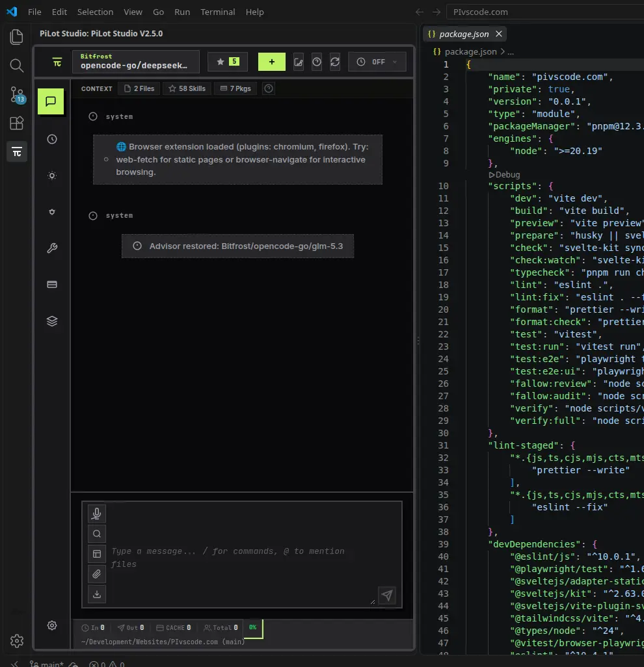This screenshot has width=644, height=667.
Task: Open the Terminal menu
Action: [x=218, y=12]
